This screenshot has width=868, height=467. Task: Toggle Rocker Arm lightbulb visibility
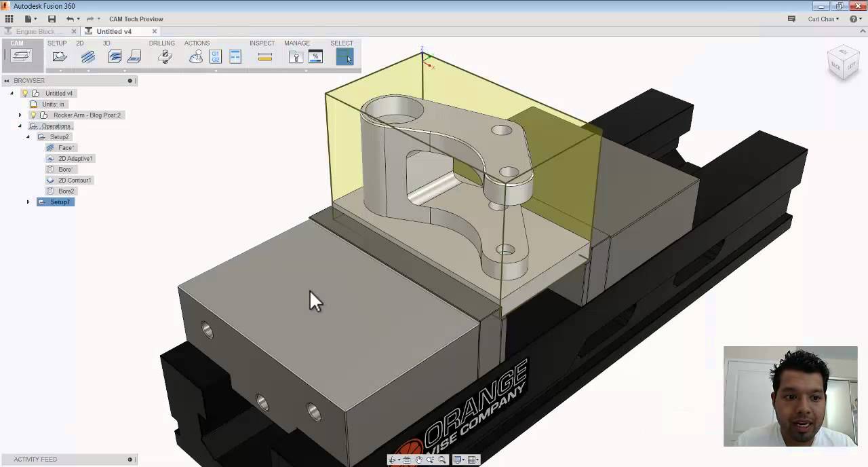33,115
